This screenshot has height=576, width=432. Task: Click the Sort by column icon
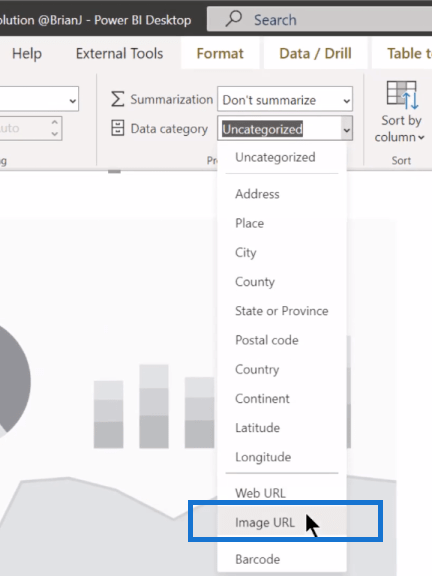tap(402, 95)
